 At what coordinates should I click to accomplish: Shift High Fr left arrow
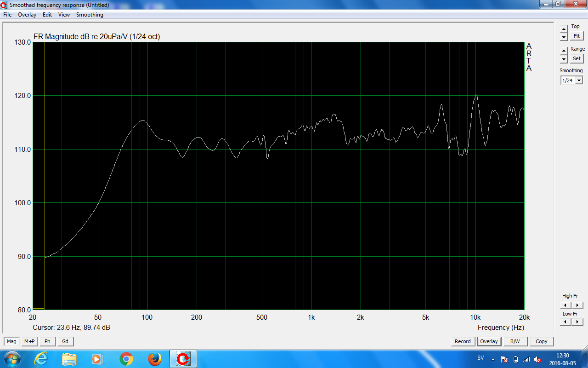click(565, 305)
